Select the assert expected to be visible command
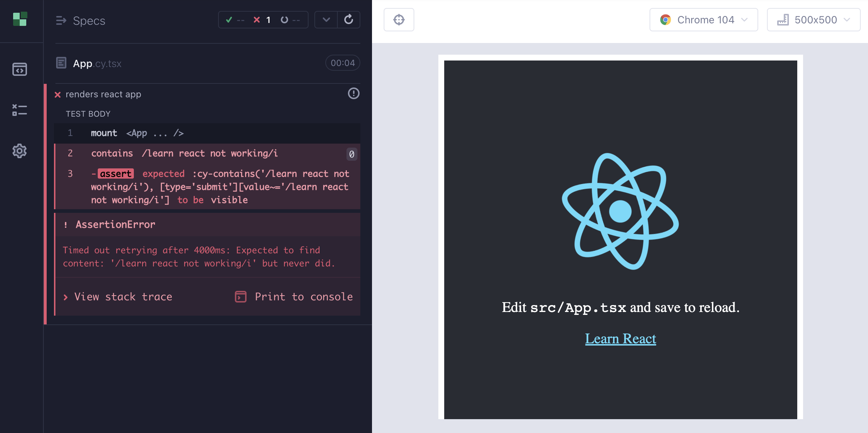This screenshot has height=433, width=868. (x=207, y=187)
